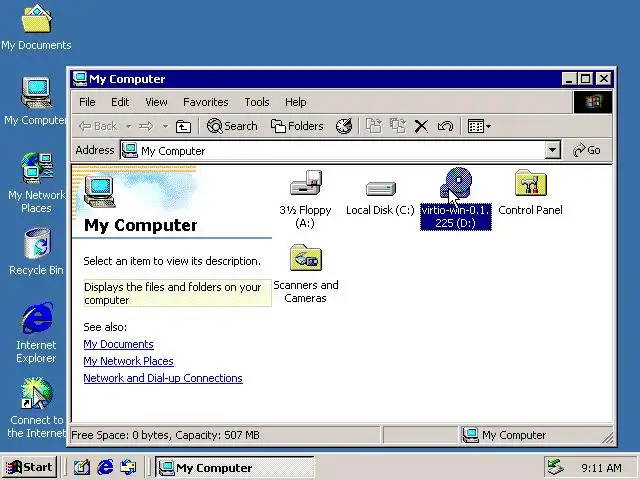Click the Copy To toolbar icon
640x480 pixels.
pos(398,126)
